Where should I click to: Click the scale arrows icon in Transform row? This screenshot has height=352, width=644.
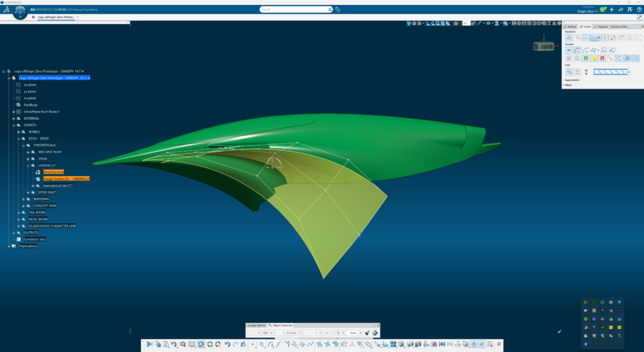613,38
